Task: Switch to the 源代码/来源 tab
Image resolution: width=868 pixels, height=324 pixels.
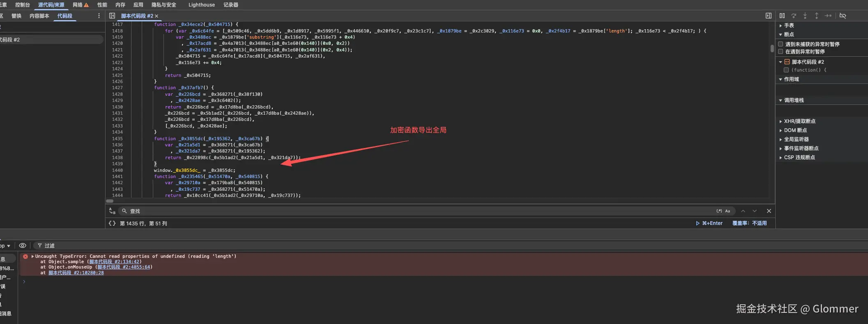Action: pyautogui.click(x=51, y=5)
